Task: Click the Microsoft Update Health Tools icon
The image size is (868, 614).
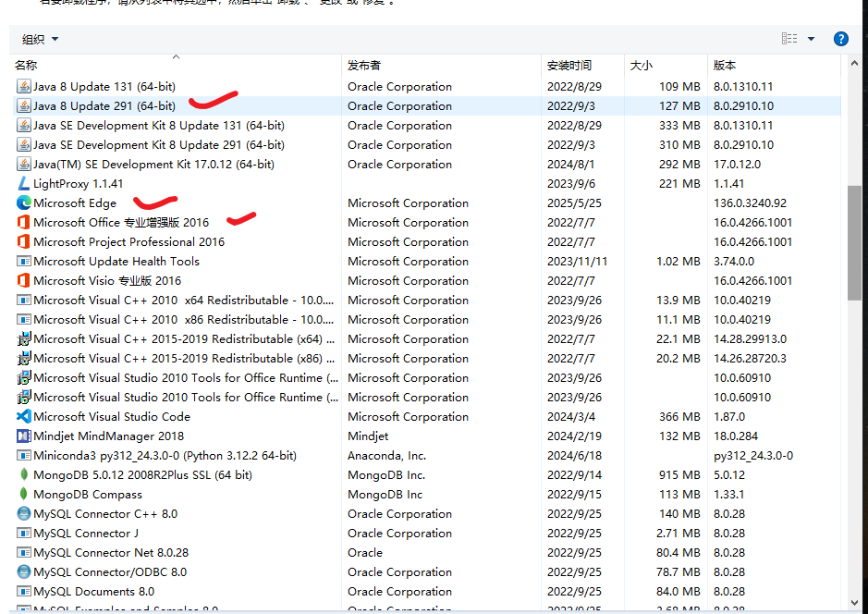Action: (23, 261)
